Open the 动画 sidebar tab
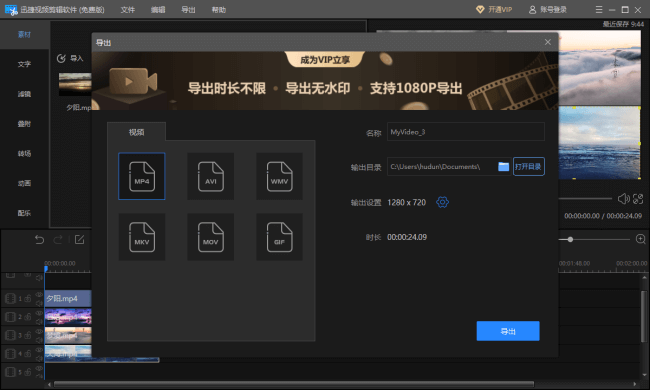 24,183
